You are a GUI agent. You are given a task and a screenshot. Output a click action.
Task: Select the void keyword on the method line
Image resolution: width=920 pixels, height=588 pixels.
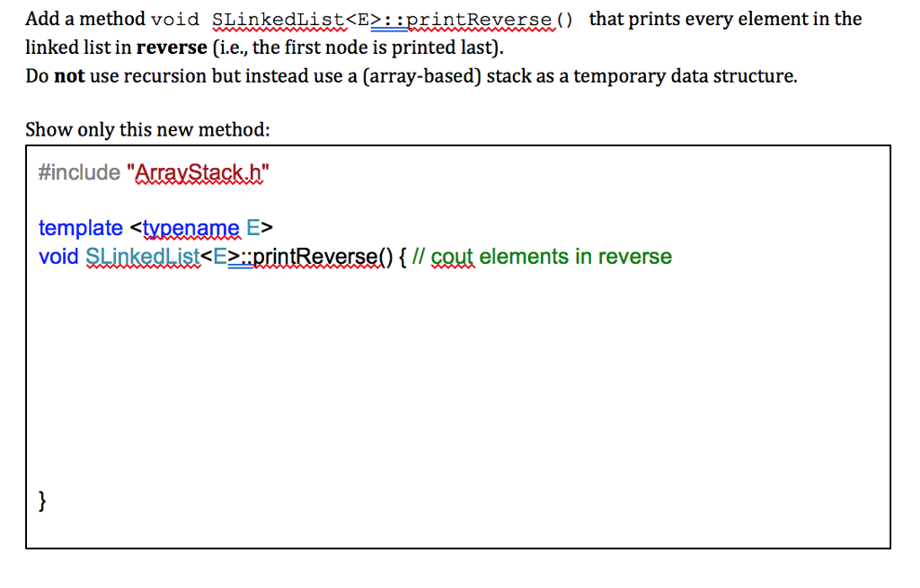click(x=57, y=257)
